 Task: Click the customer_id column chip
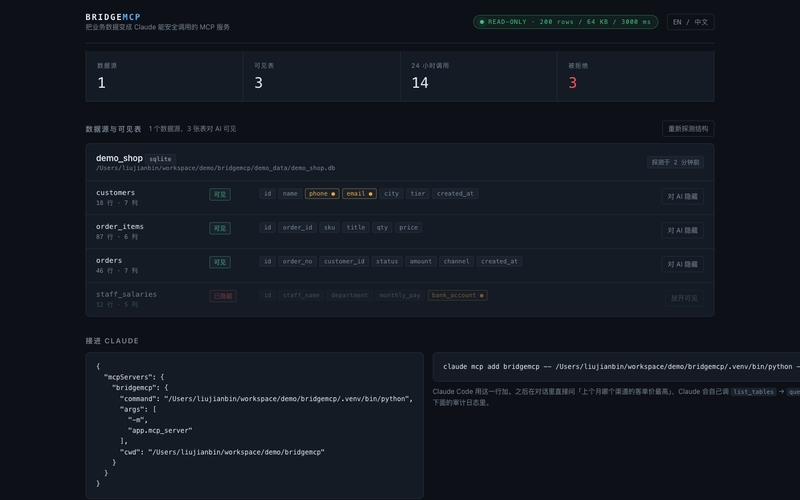[344, 261]
